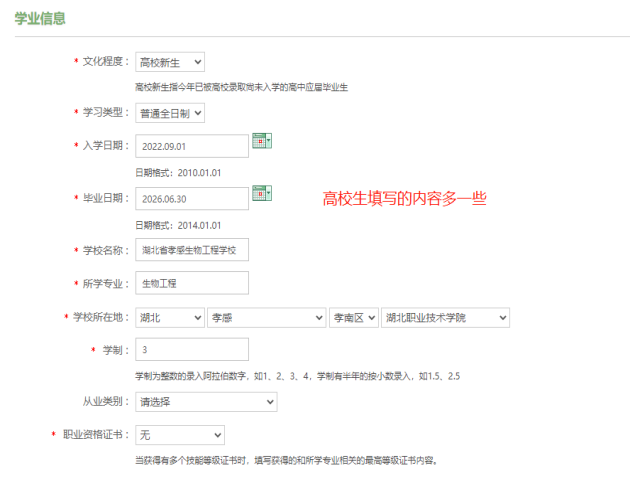Expand the 从业类别 dropdown
The image size is (630, 484).
click(205, 401)
